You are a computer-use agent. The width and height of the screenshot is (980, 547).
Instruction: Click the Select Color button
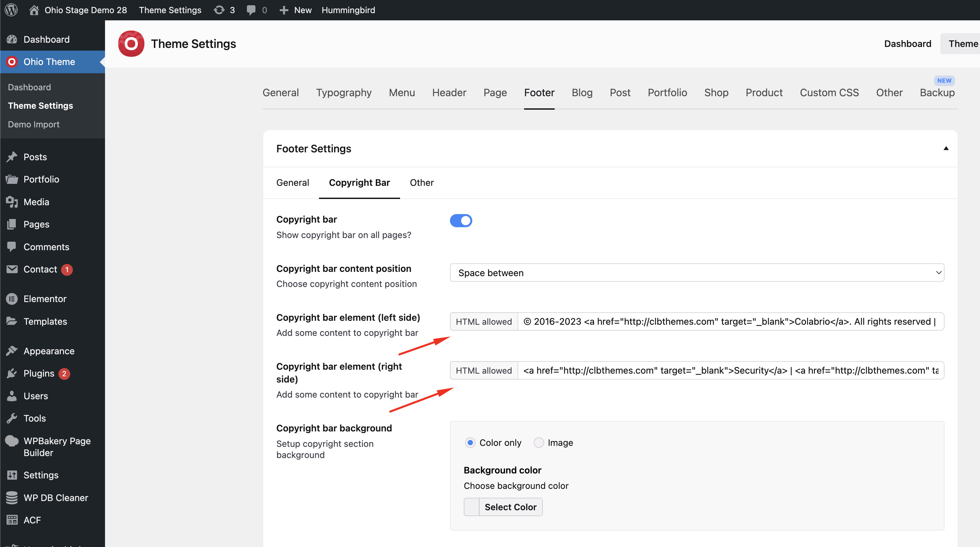510,507
